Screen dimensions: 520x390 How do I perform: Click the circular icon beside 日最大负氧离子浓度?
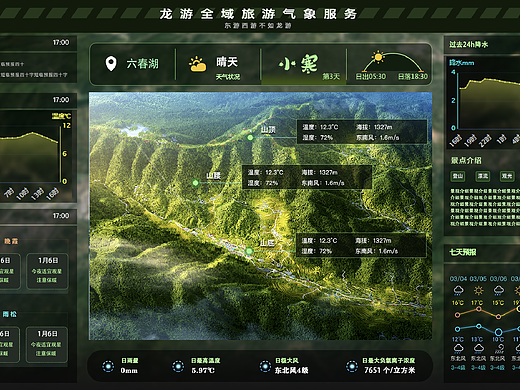pyautogui.click(x=352, y=366)
